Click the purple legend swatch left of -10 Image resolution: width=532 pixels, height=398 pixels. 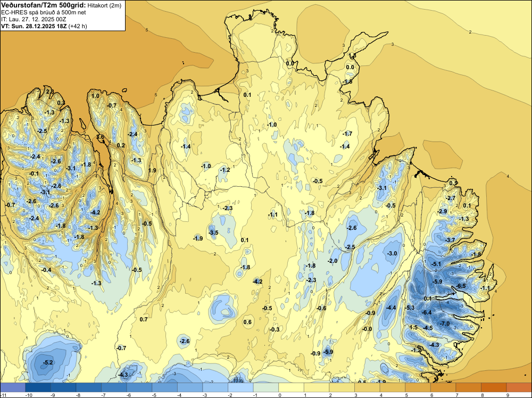pyautogui.click(x=13, y=387)
